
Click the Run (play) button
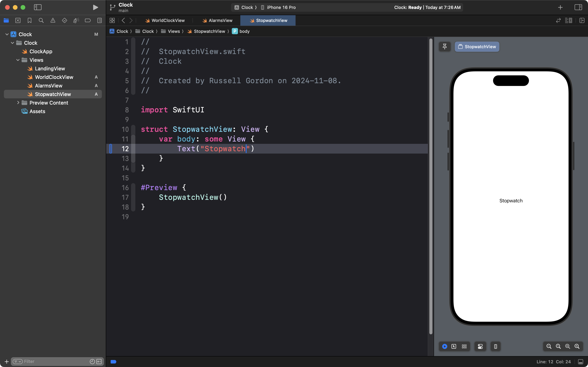pyautogui.click(x=95, y=7)
